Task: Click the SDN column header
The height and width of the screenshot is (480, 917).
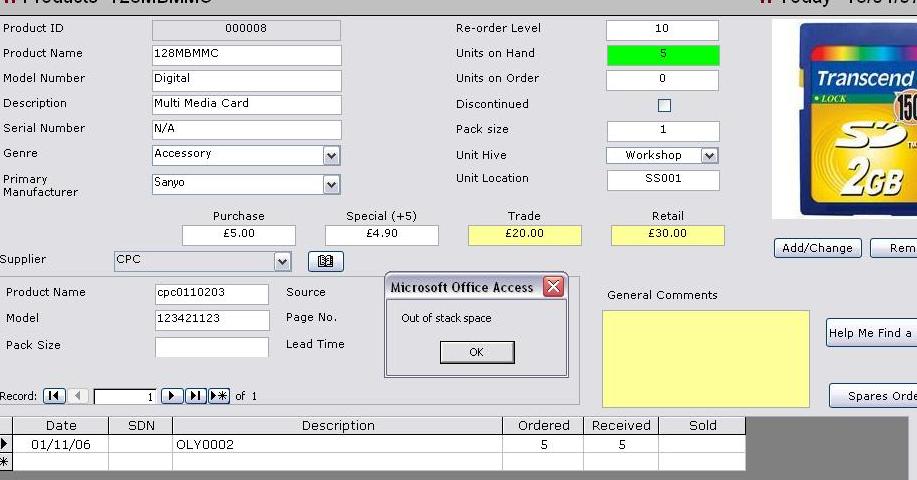Action: click(x=141, y=426)
